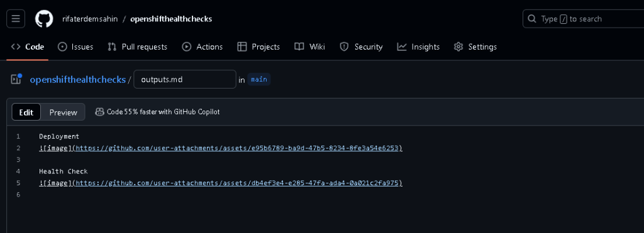Go to GitHub homepage via Octocat logo
The width and height of the screenshot is (644, 233).
pos(44,19)
